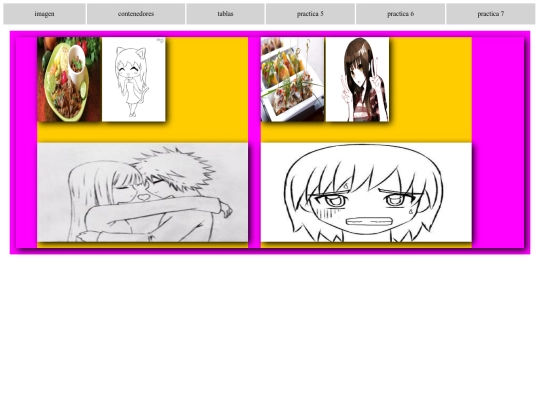This screenshot has height=405, width=540.
Task: Select the cat-eared chibi girl drawing
Action: point(134,79)
